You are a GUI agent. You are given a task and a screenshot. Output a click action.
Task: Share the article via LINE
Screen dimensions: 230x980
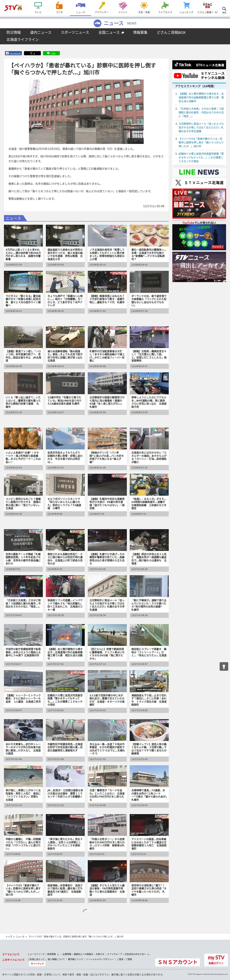[51, 53]
